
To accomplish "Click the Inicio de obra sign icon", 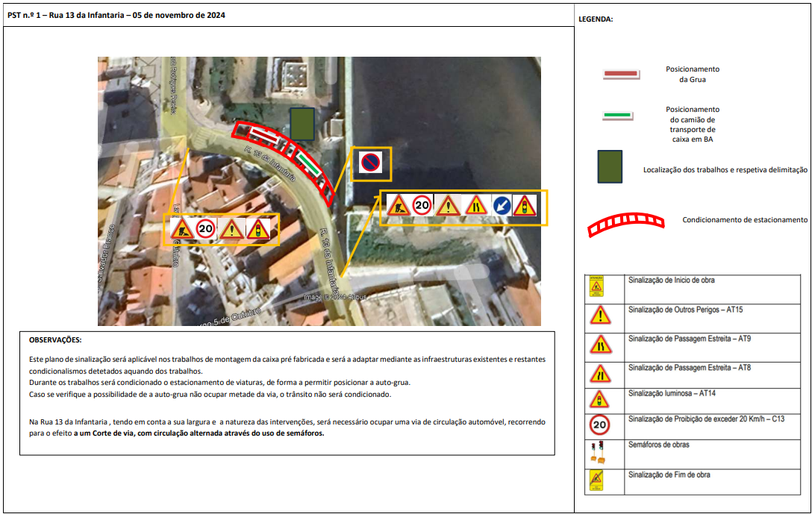I will tap(596, 287).
